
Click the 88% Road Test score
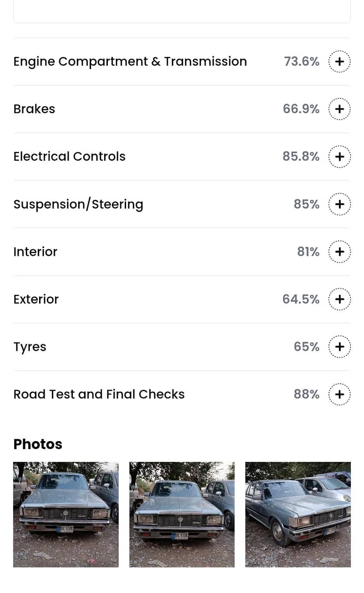point(307,394)
